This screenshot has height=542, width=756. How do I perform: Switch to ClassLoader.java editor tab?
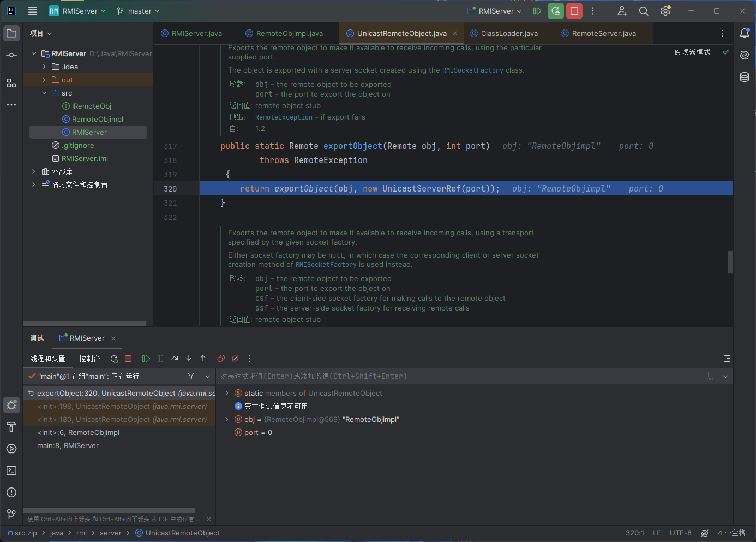pos(504,33)
